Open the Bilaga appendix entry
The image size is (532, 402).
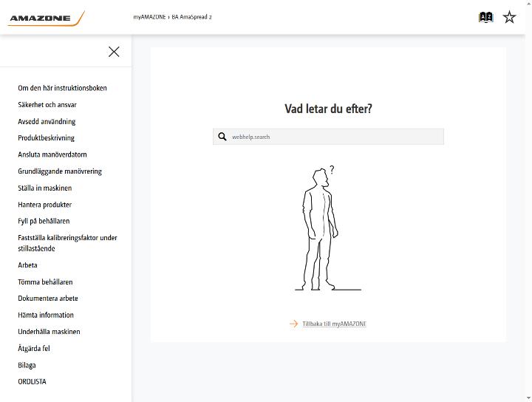tap(27, 365)
